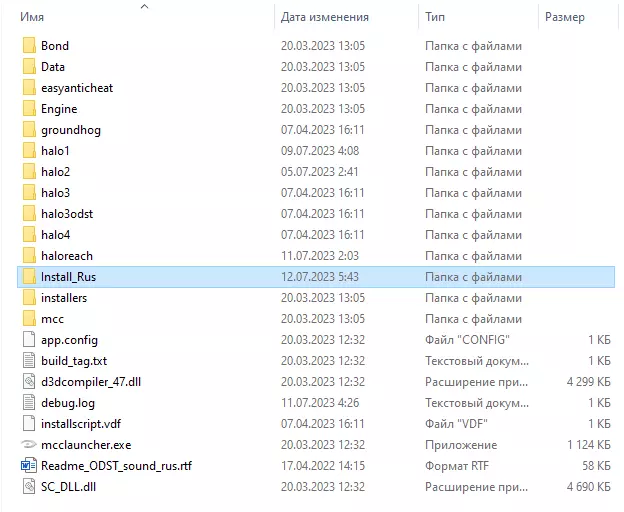The width and height of the screenshot is (624, 512).
Task: Click the mcclauncher.exe application icon
Action: (x=29, y=445)
